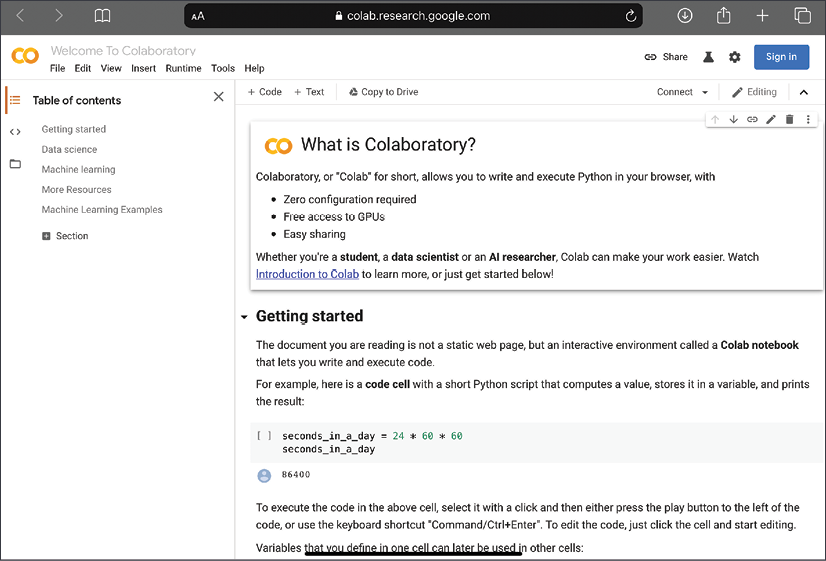Click the 86400 output value
This screenshot has height=561, width=826.
[x=296, y=475]
